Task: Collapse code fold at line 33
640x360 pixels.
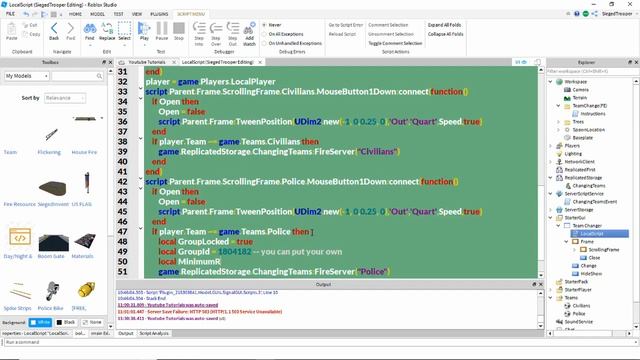Action: coord(140,89)
